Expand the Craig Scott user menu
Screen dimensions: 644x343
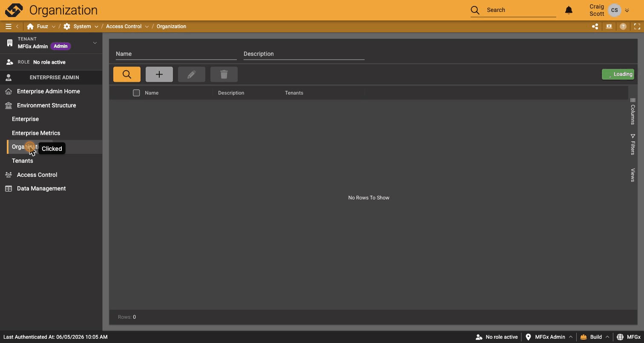coord(627,10)
